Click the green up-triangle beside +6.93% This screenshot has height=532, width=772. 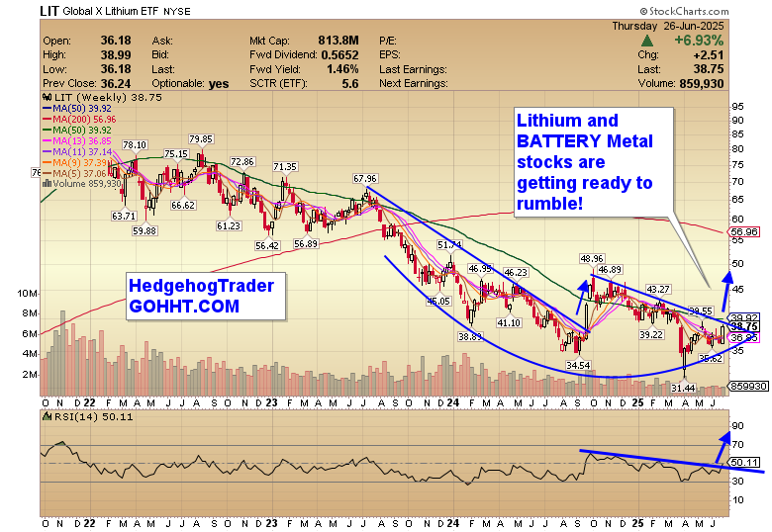(647, 41)
